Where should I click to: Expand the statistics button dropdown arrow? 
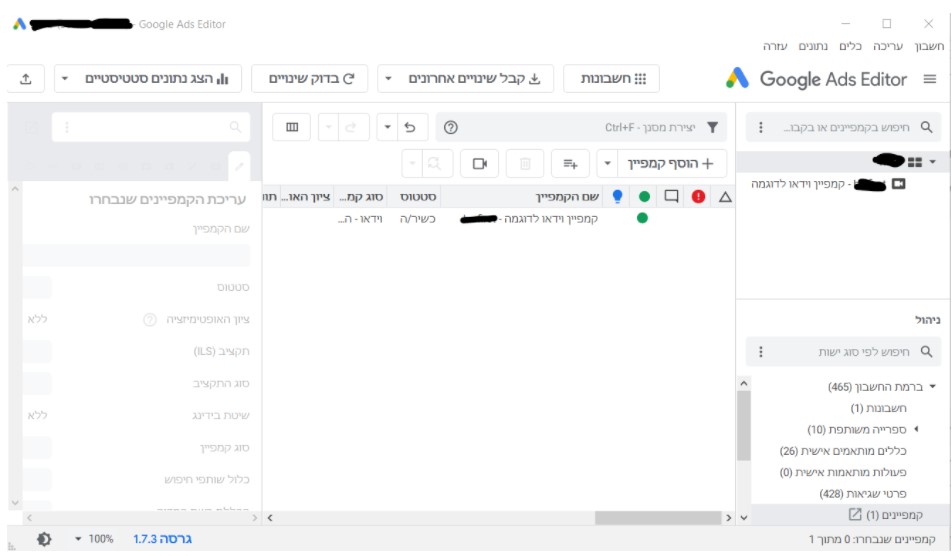(x=65, y=79)
